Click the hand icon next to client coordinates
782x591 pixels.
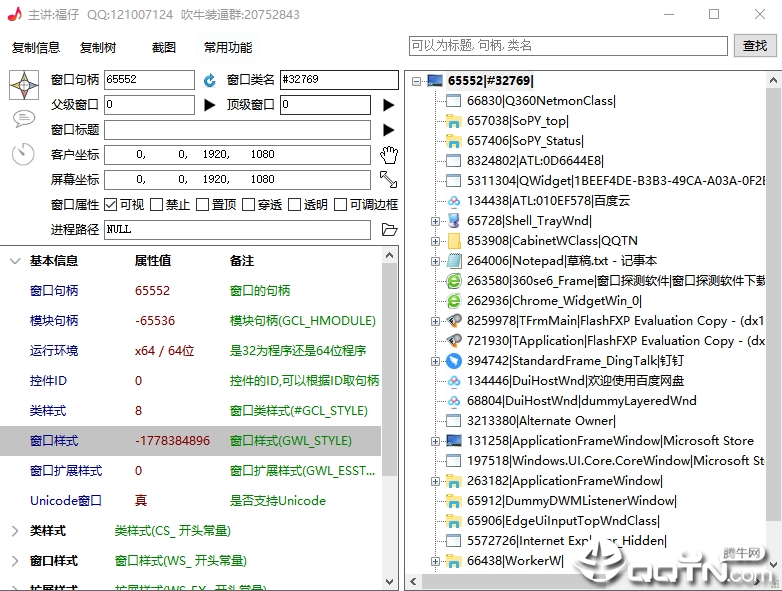389,155
